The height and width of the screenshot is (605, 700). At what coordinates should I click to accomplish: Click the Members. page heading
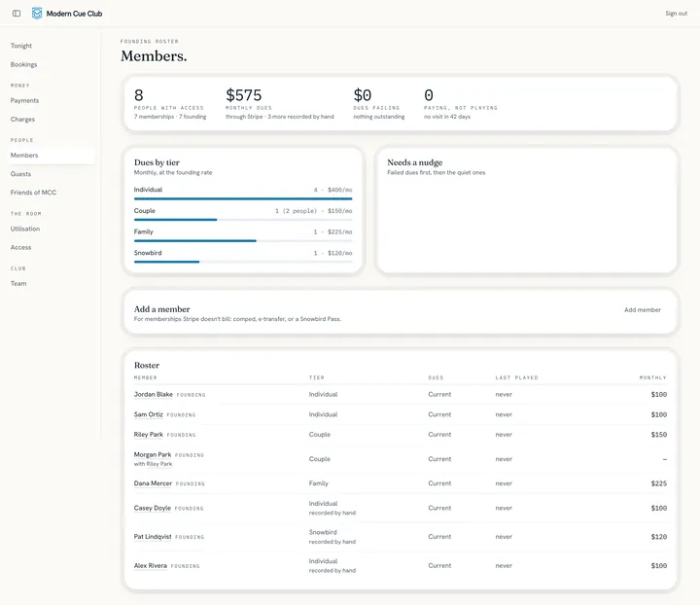tap(154, 55)
